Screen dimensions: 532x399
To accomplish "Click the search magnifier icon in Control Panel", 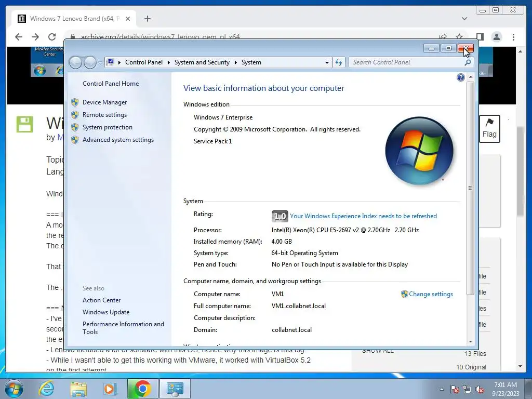I will click(468, 62).
